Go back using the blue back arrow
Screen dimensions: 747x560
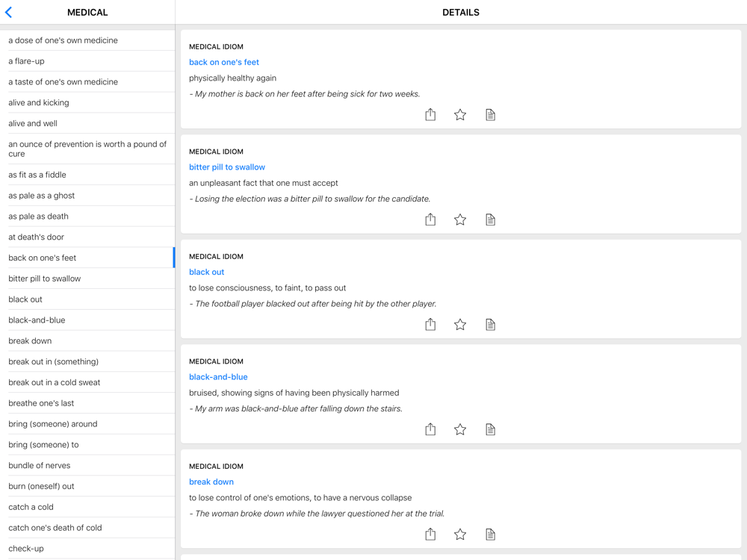pyautogui.click(x=8, y=13)
